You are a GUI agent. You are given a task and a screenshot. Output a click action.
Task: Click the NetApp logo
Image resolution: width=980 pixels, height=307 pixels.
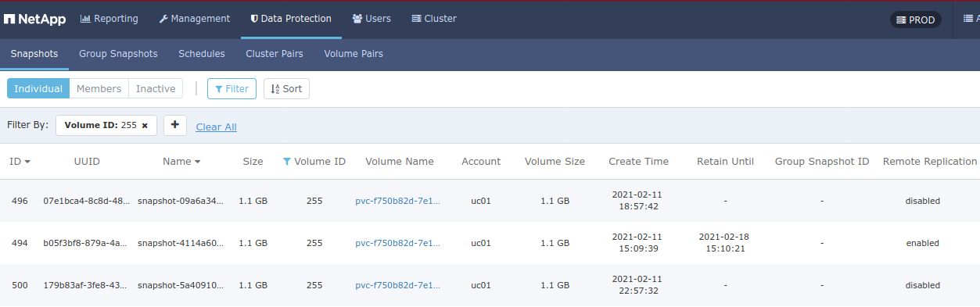pos(35,19)
